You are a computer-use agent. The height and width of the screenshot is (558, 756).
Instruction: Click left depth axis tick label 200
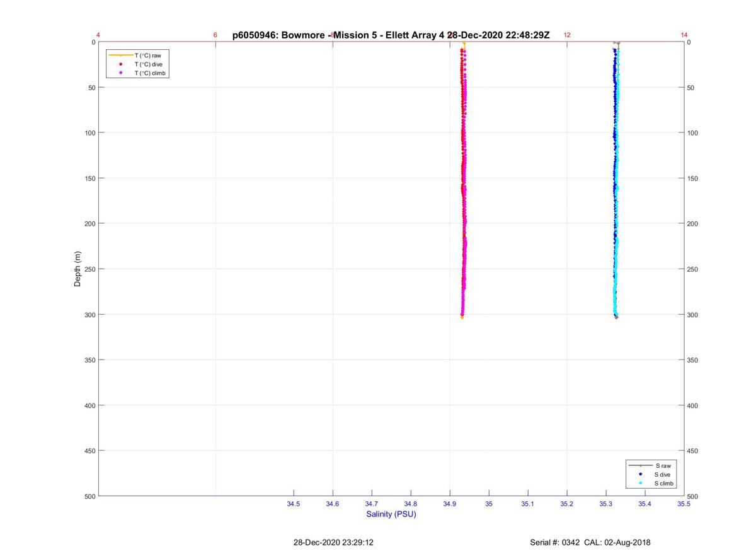(89, 224)
